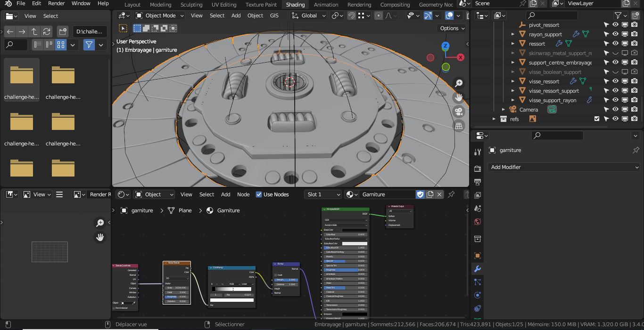Click the viewport zoom magnifier gizmo icon
This screenshot has height=330, width=644.
click(459, 83)
